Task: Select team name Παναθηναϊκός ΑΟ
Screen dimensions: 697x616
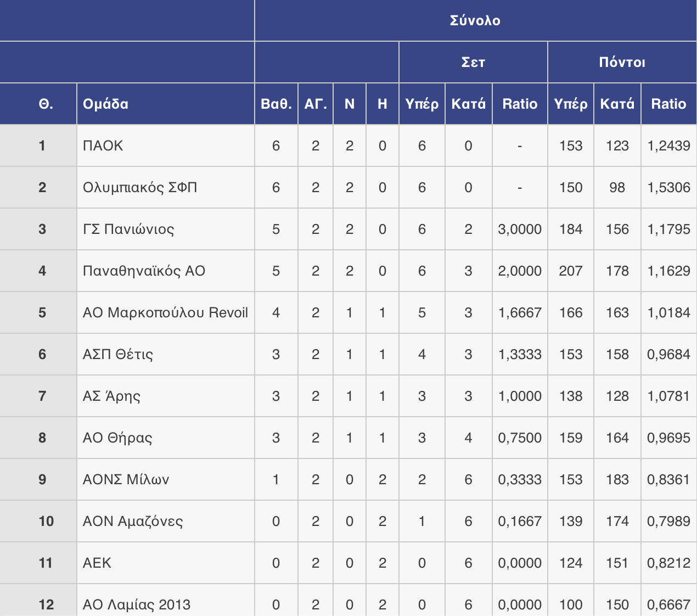Action: (144, 271)
